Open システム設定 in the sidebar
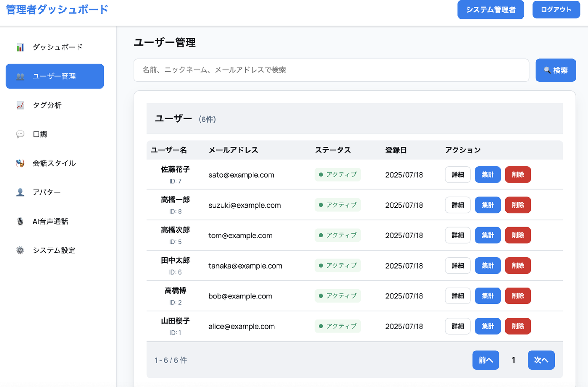The width and height of the screenshot is (588, 387). 55,250
